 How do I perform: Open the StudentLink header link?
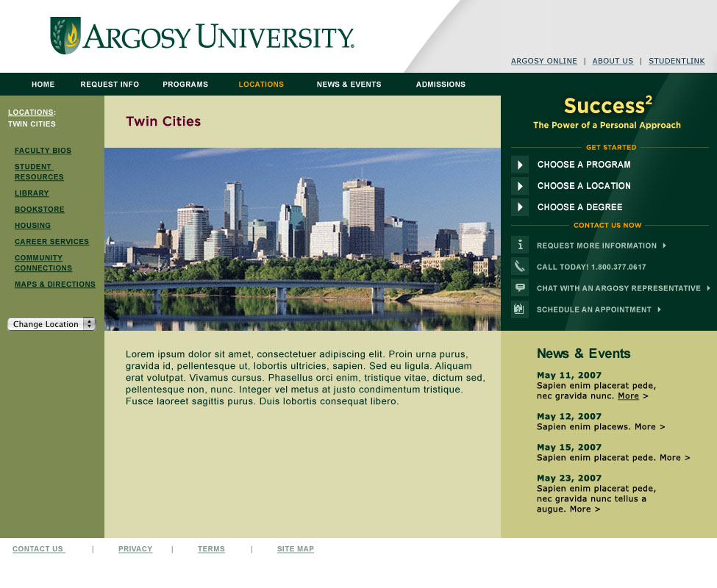coord(677,62)
